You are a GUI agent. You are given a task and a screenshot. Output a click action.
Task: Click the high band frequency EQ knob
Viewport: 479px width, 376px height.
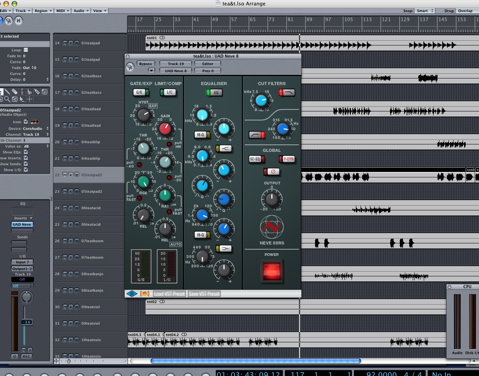click(202, 115)
